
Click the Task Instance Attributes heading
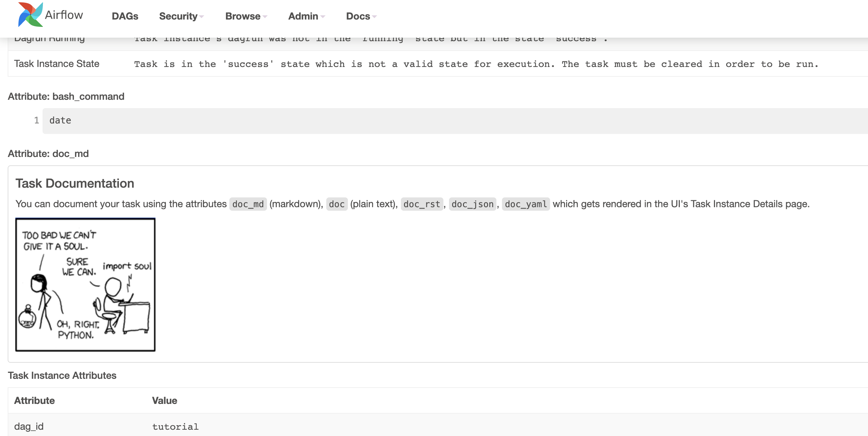coord(62,375)
